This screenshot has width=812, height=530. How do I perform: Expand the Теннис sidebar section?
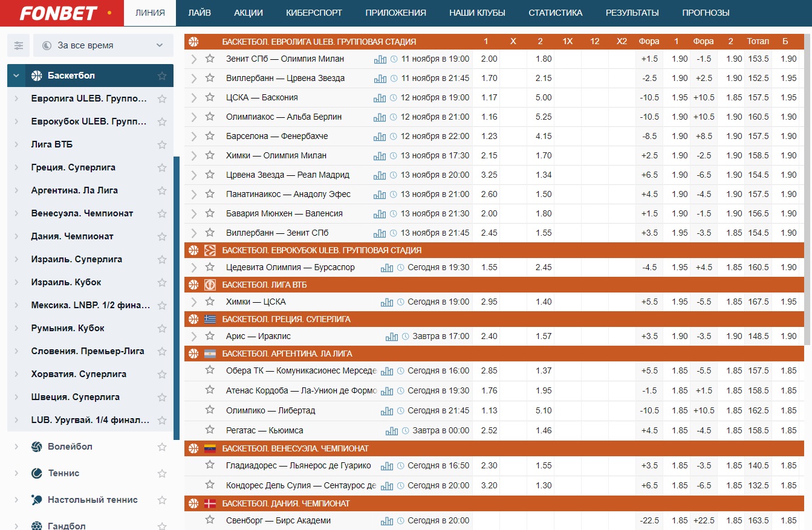[x=16, y=473]
